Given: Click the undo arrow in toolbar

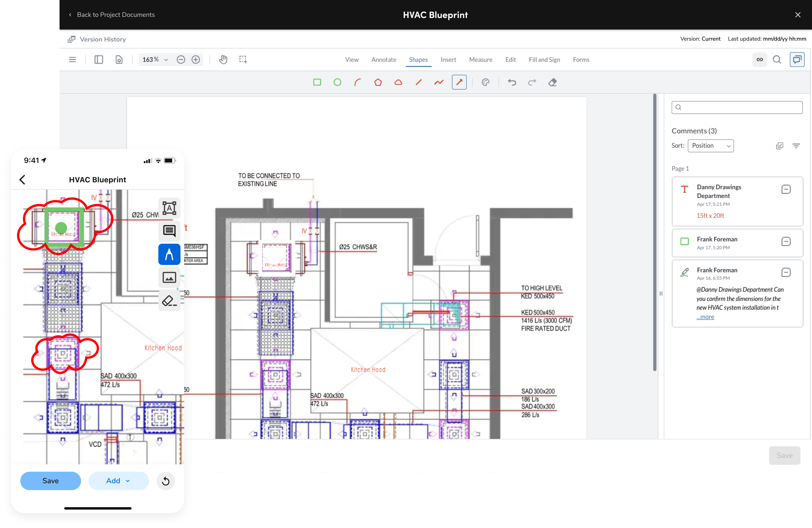Looking at the screenshot, I should click(x=512, y=82).
